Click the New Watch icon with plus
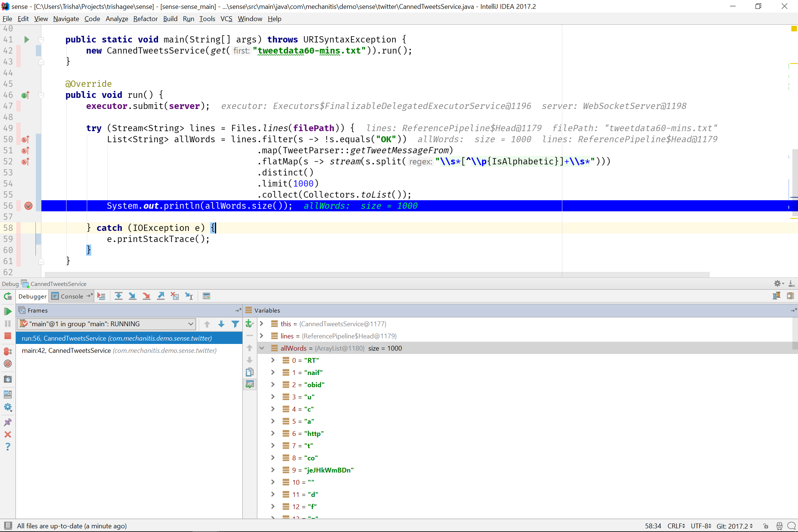This screenshot has height=532, width=798. tap(250, 324)
